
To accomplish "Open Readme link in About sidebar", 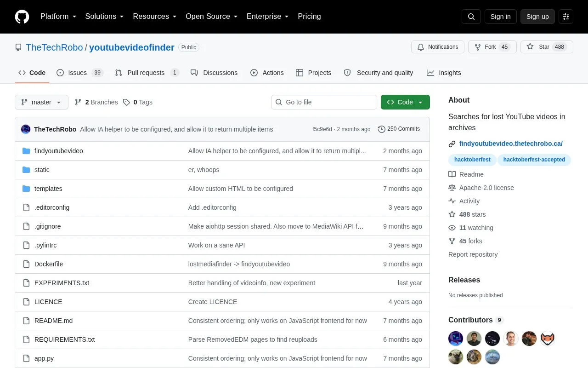I will 466,174.
